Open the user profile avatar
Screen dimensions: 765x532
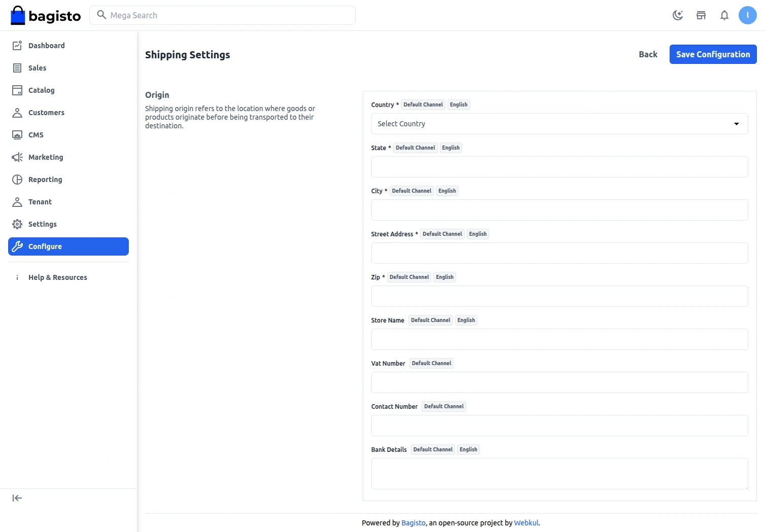click(748, 15)
